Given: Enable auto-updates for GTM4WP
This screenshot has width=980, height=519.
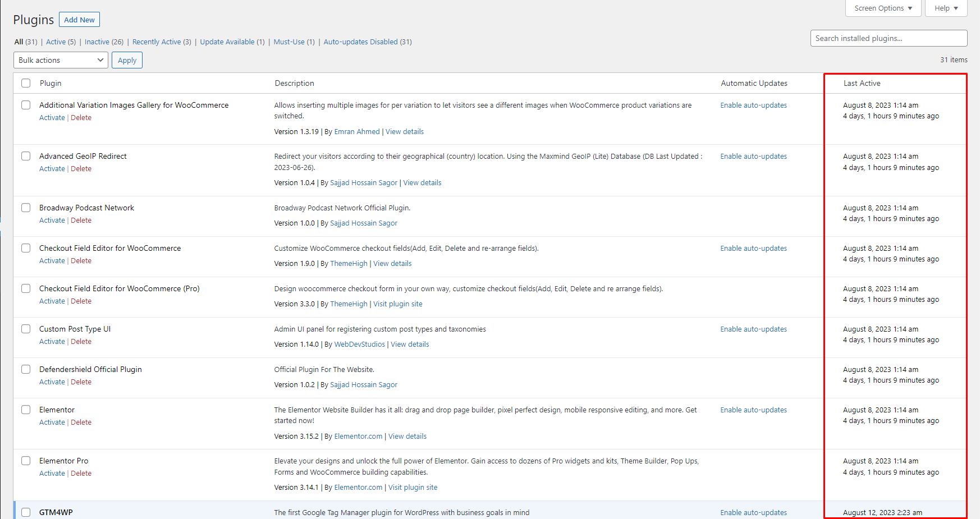Looking at the screenshot, I should (x=753, y=513).
